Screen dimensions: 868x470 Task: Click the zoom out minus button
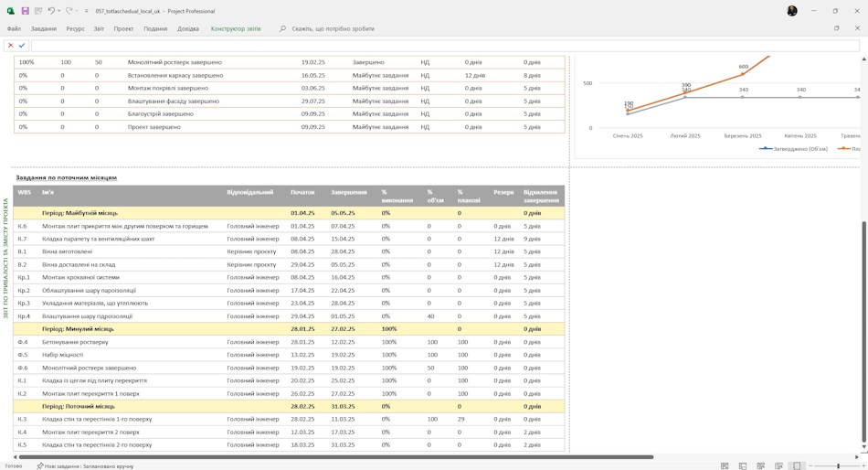pyautogui.click(x=810, y=466)
